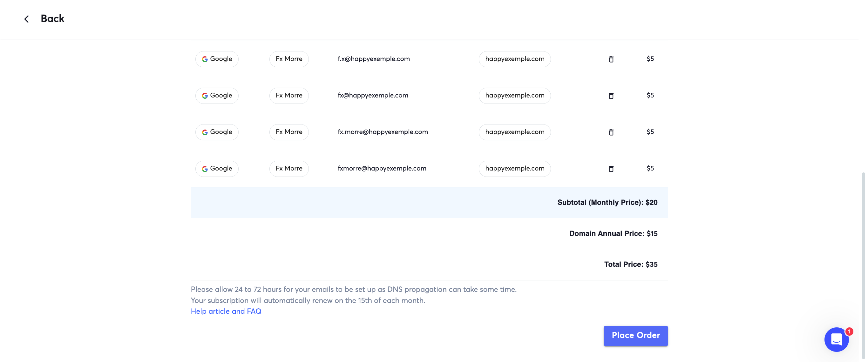Remove the fxmorre@happyexemple.com mailbox
Image resolution: width=868 pixels, height=362 pixels.
[x=611, y=169]
